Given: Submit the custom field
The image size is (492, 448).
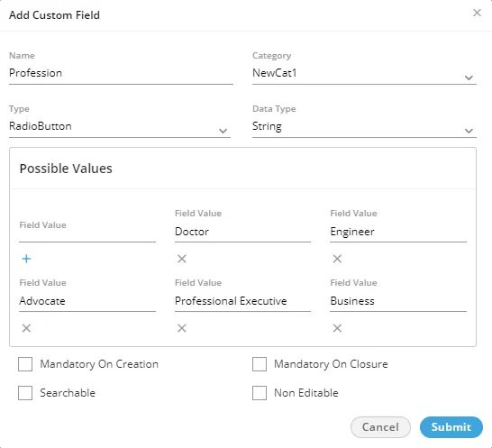Looking at the screenshot, I should pyautogui.click(x=451, y=427).
